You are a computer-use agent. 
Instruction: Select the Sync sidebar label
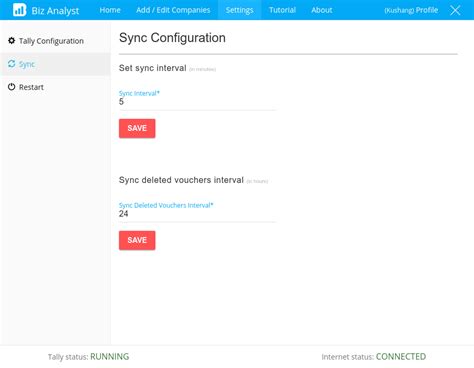point(27,64)
